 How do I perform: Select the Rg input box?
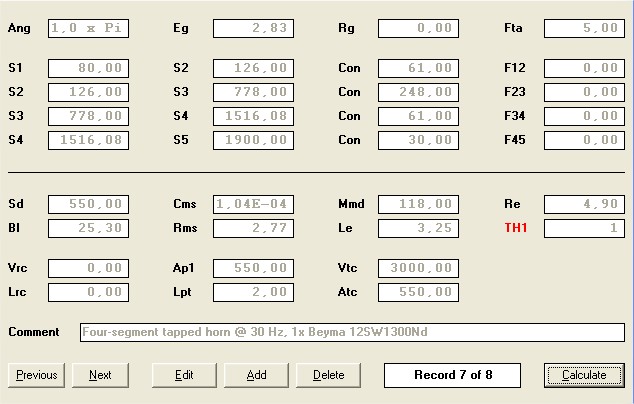tap(418, 29)
